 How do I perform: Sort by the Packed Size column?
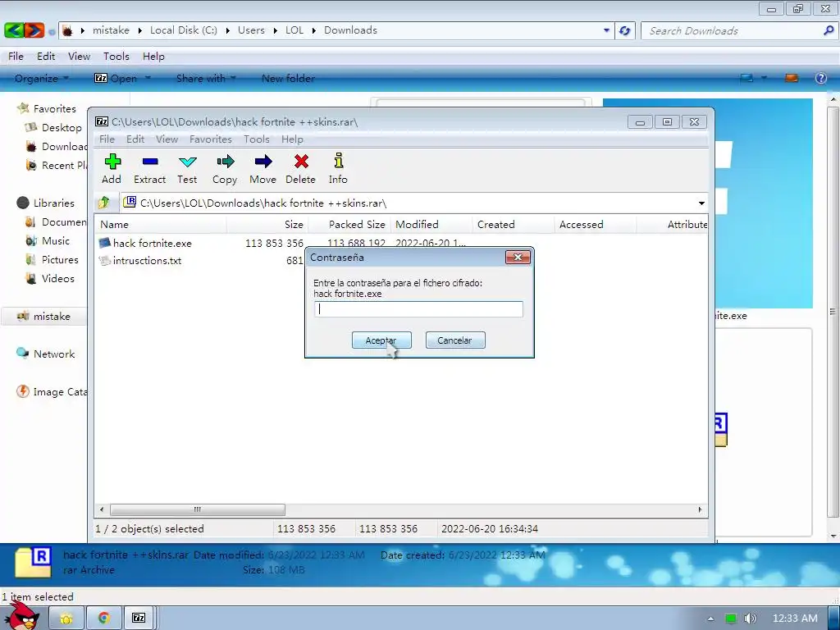coord(349,225)
